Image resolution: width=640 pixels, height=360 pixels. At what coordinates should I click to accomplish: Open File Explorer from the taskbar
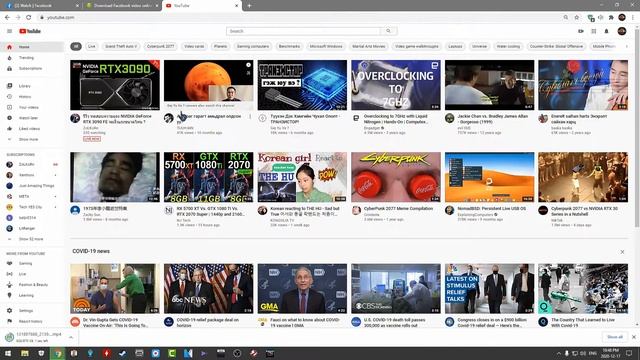[24, 353]
